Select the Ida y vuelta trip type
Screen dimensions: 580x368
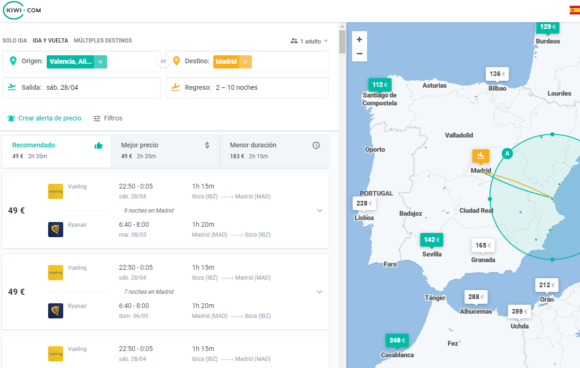(x=50, y=41)
